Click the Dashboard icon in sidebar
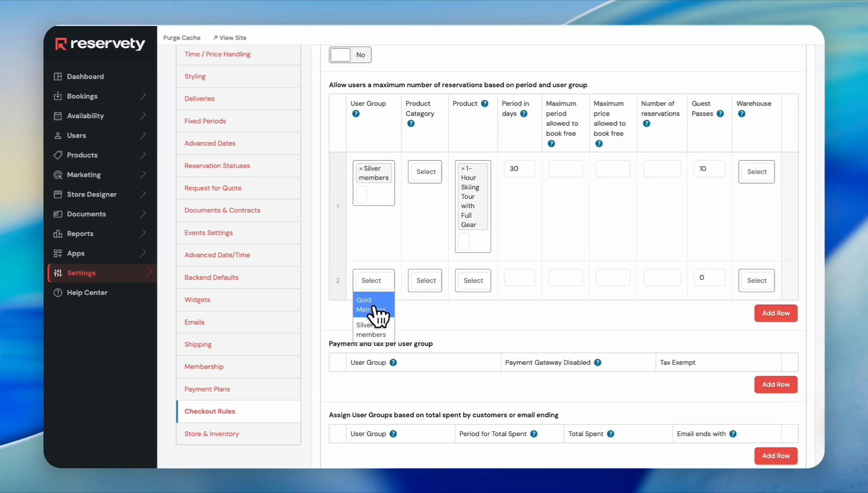Viewport: 868px width, 493px height. pyautogui.click(x=58, y=77)
